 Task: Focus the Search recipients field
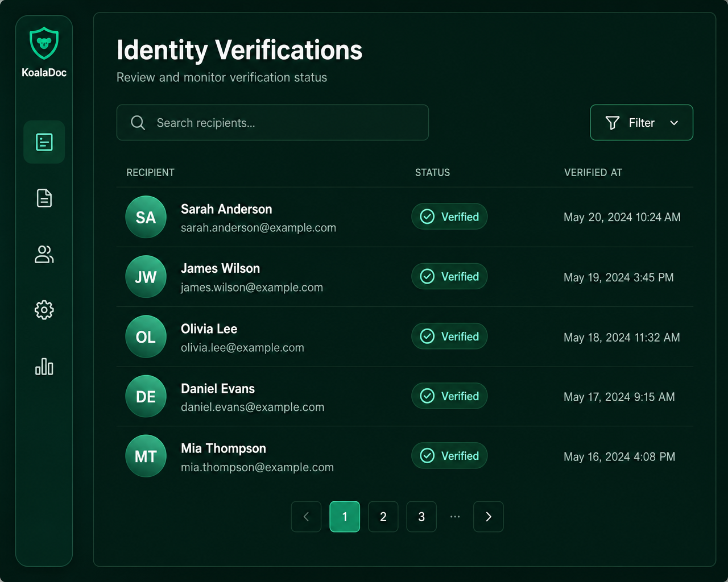pyautogui.click(x=272, y=122)
